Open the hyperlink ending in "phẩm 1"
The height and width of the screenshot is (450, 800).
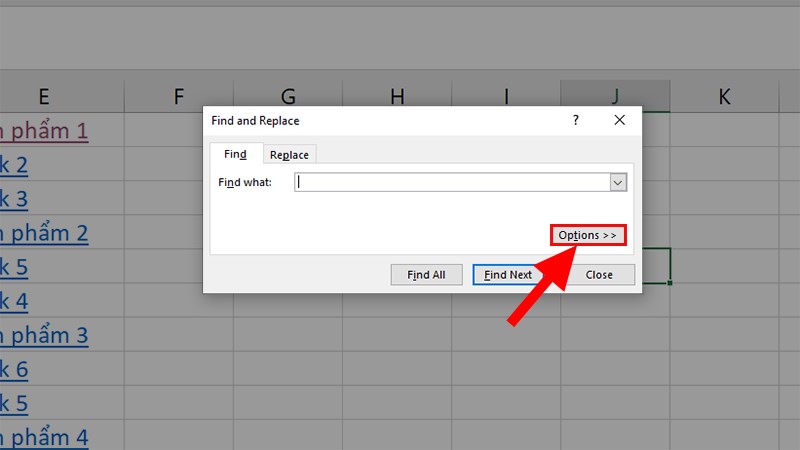click(44, 130)
